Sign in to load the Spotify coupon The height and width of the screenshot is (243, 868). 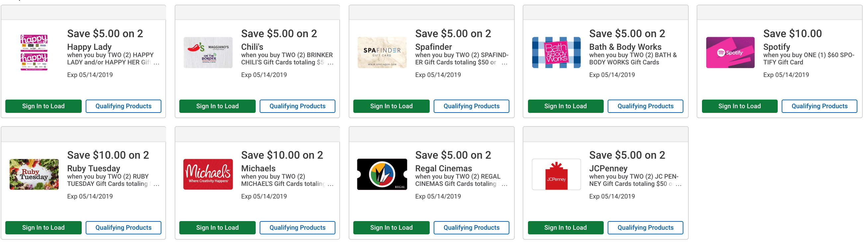(739, 106)
